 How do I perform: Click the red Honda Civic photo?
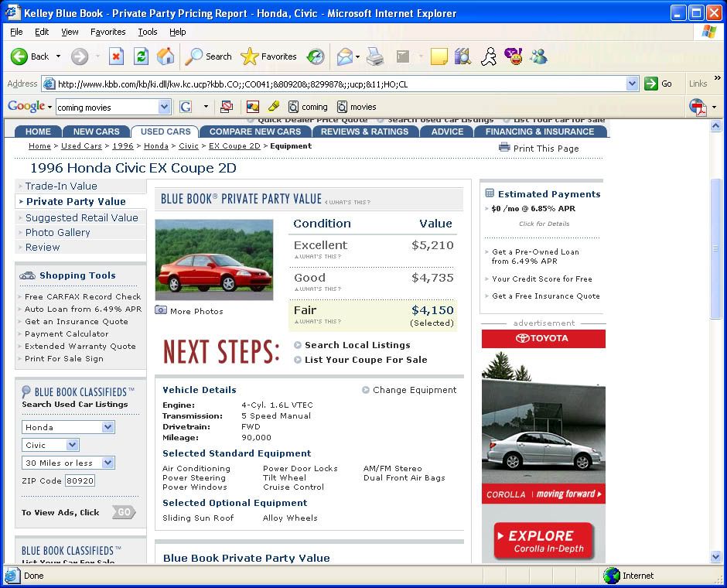pos(213,260)
